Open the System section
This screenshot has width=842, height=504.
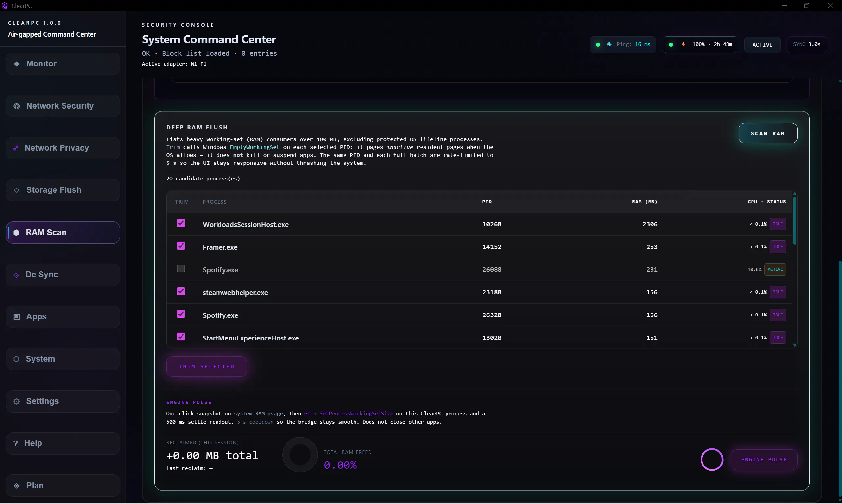[x=63, y=359]
